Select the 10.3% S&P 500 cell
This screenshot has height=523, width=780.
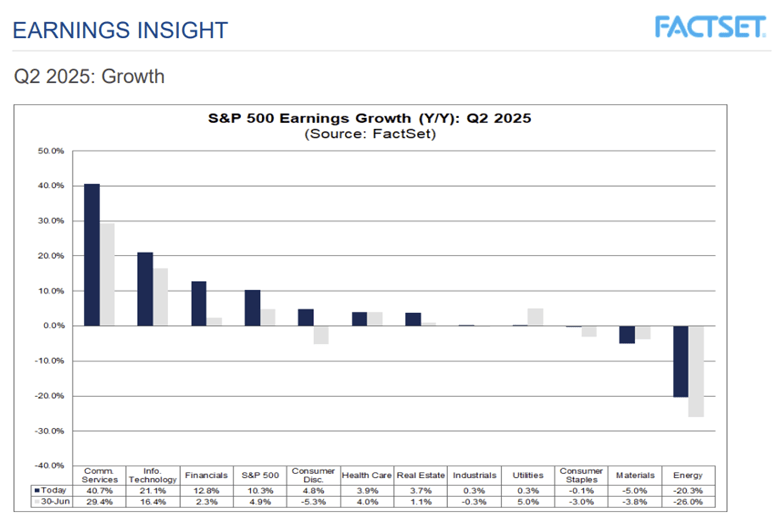coord(260,491)
